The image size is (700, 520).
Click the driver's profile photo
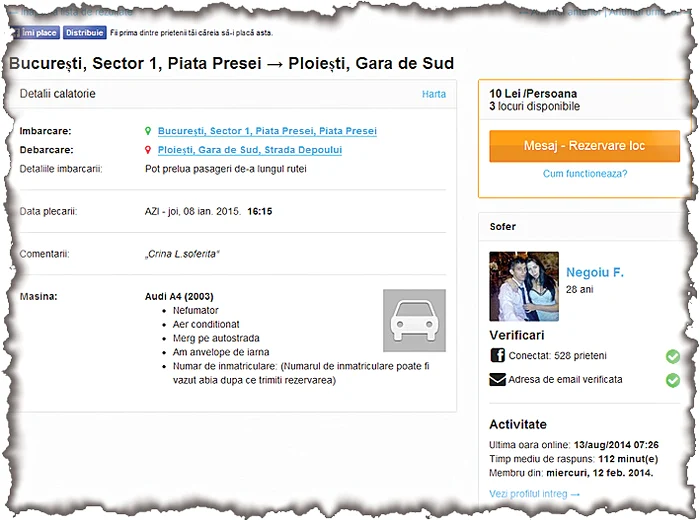[524, 286]
